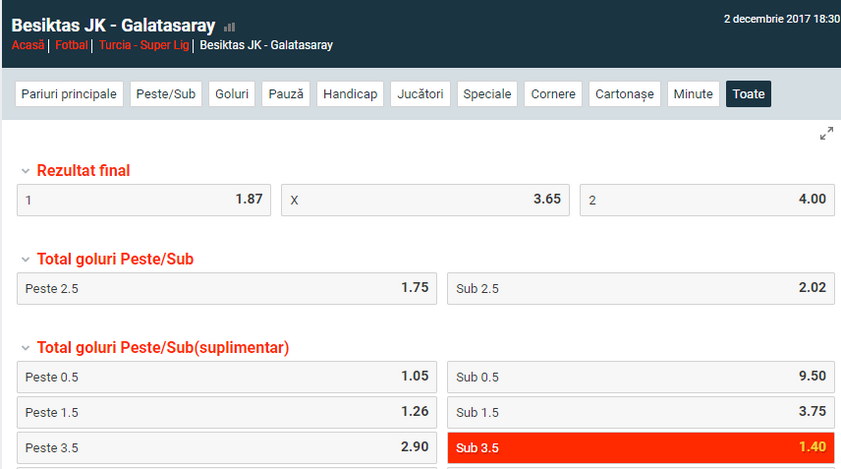
Task: Collapse Total goluri Peste/Sub(suplimentar) section
Action: point(25,348)
